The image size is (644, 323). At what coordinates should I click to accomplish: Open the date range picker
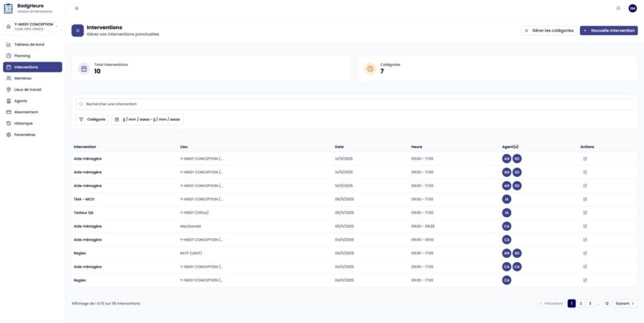point(148,119)
